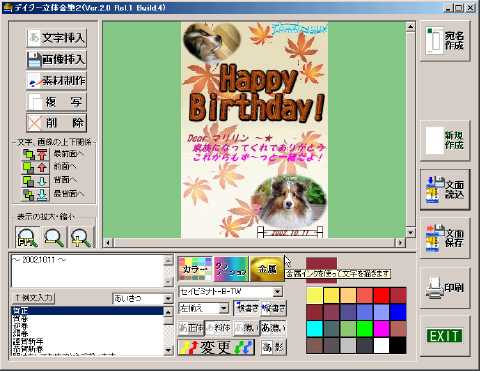This screenshot has width=480, height=371.
Task: Bring object to very front (最前面へ)
Action: tap(35, 154)
